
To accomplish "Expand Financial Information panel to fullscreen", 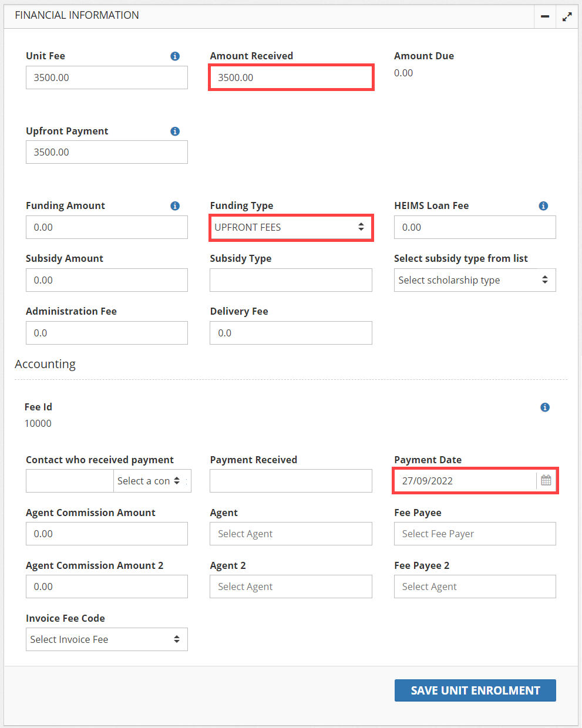I will pyautogui.click(x=567, y=17).
